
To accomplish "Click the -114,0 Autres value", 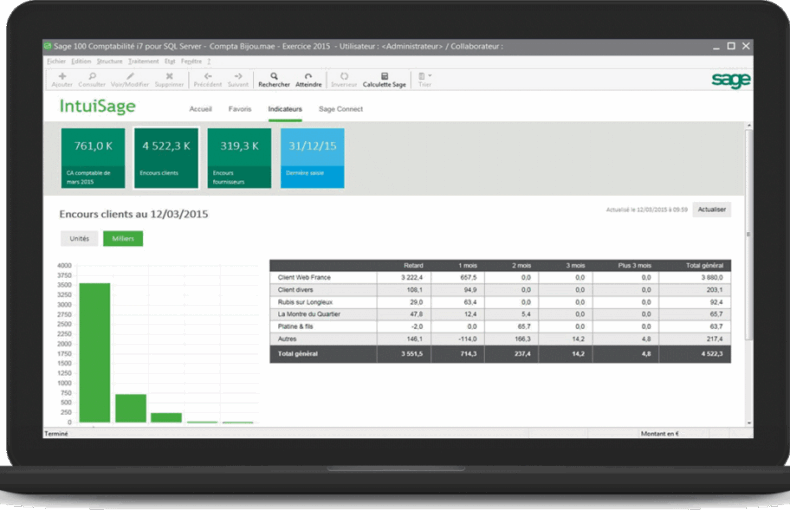I will 468,339.
